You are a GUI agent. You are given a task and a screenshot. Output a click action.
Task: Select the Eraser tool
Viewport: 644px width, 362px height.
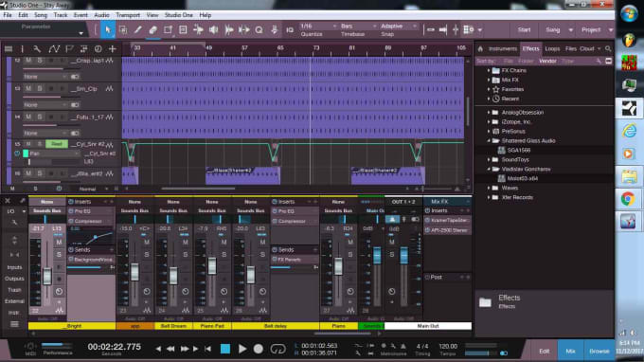tap(152, 30)
